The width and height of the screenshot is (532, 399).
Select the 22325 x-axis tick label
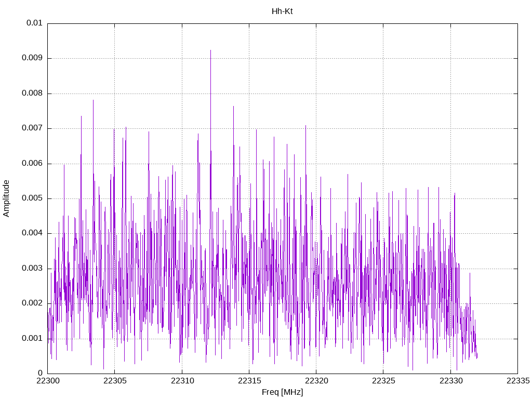click(383, 381)
